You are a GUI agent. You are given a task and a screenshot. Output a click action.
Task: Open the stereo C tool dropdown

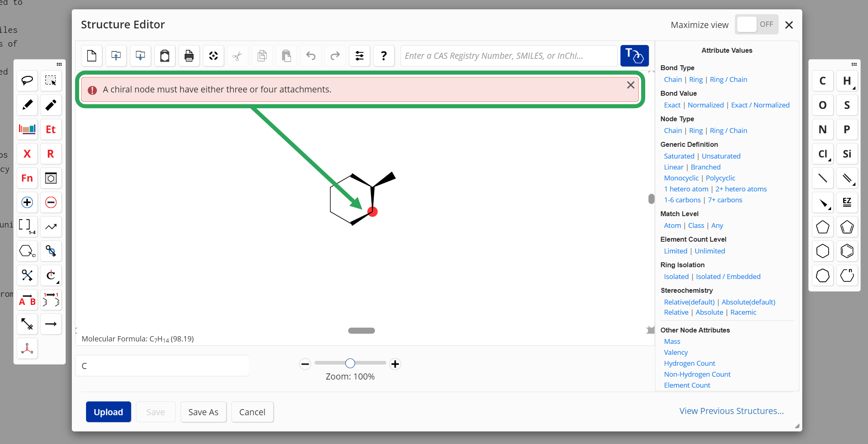pyautogui.click(x=58, y=282)
